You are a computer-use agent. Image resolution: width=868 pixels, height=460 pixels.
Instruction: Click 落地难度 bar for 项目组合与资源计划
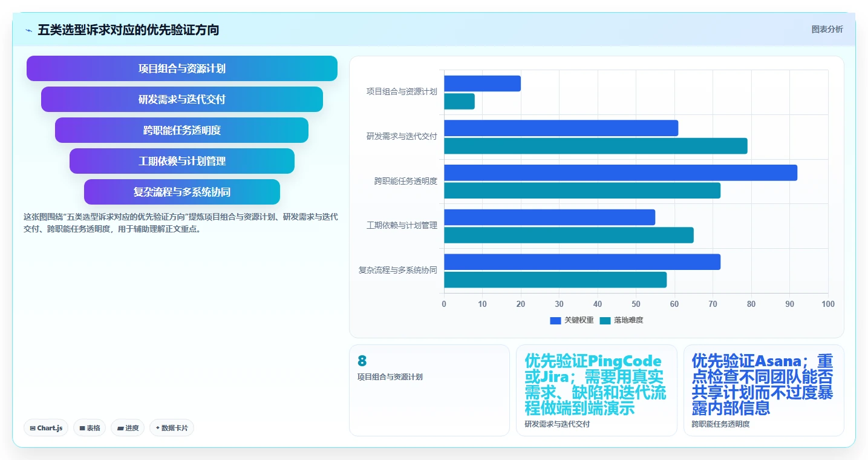(x=459, y=101)
